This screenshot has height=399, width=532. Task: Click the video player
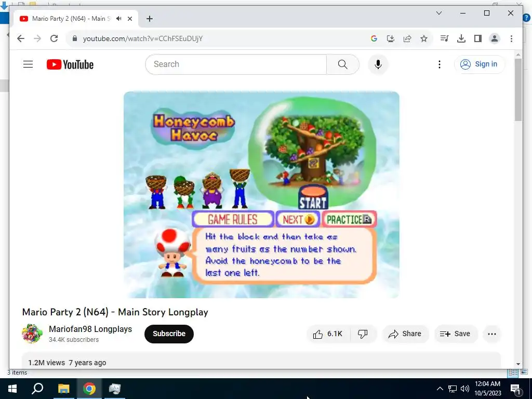[x=261, y=194]
